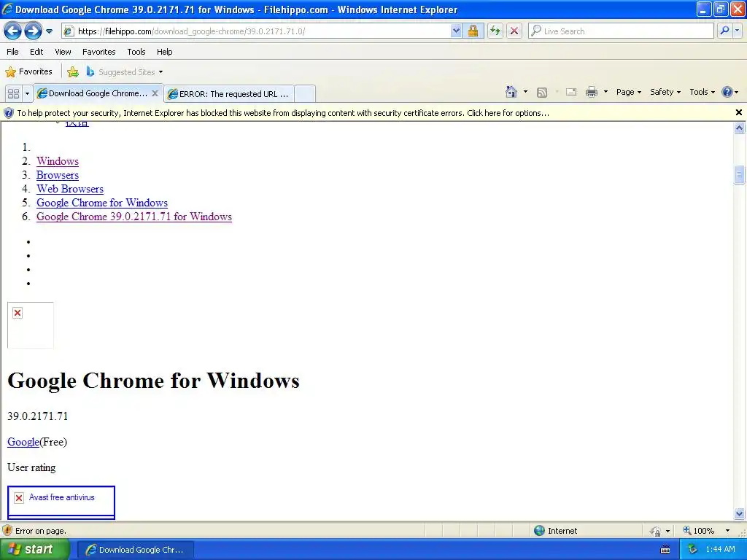Click the magnifier search button
This screenshot has width=747, height=560.
(x=724, y=31)
